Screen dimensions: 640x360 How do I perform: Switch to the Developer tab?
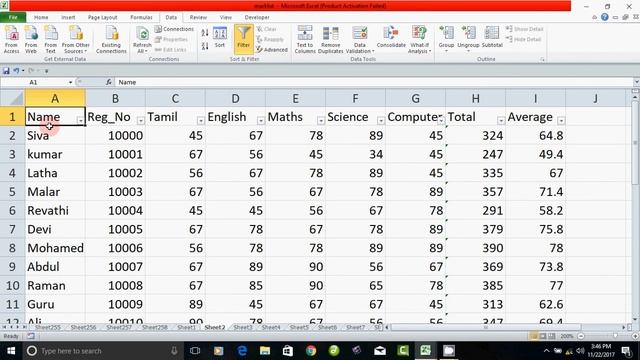coord(257,17)
